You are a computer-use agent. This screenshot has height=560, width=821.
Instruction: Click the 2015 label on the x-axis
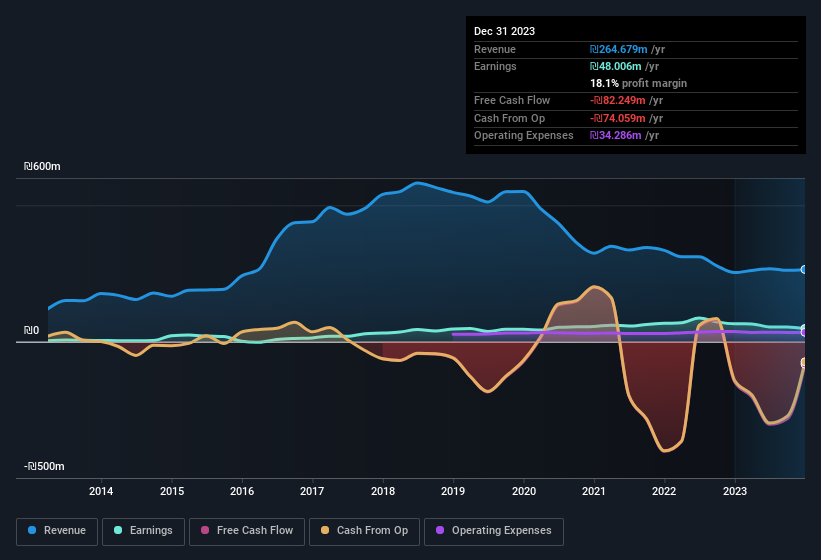(172, 491)
